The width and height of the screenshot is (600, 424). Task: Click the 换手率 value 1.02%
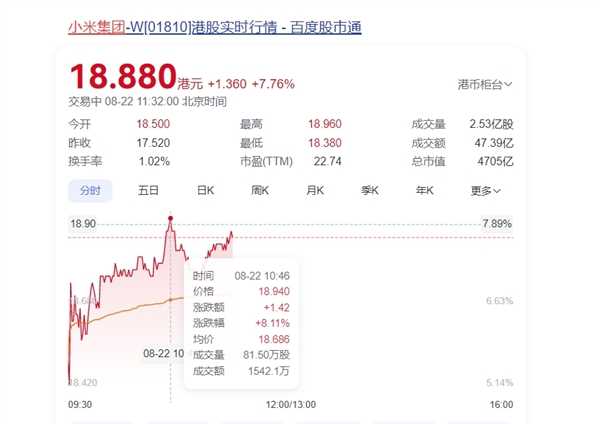[x=154, y=161]
